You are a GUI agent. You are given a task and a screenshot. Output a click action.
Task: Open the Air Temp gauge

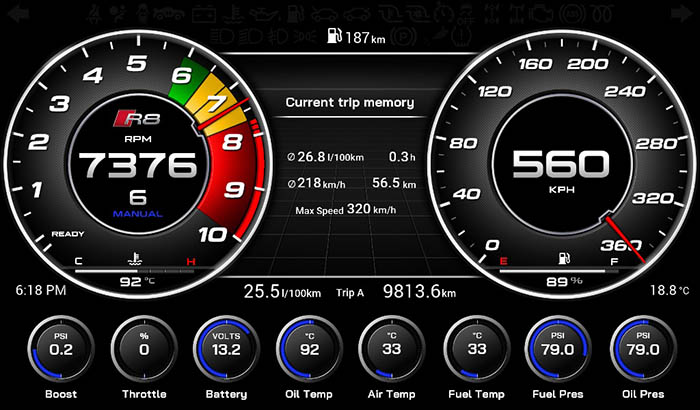[392, 349]
